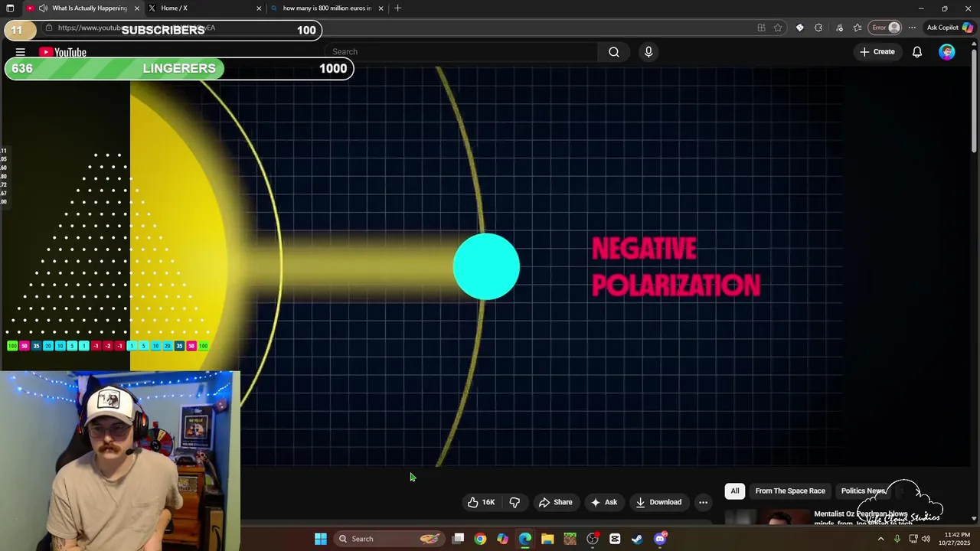
Task: Open the Ask AI button below the video
Action: click(603, 502)
